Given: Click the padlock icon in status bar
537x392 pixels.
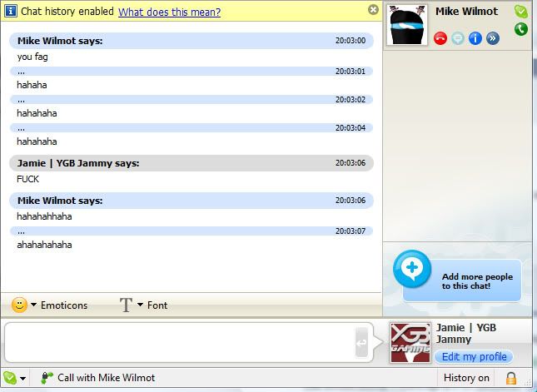Looking at the screenshot, I should (511, 378).
